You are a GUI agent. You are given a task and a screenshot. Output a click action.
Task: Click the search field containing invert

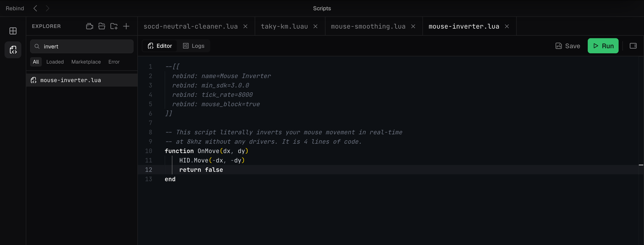click(x=82, y=46)
